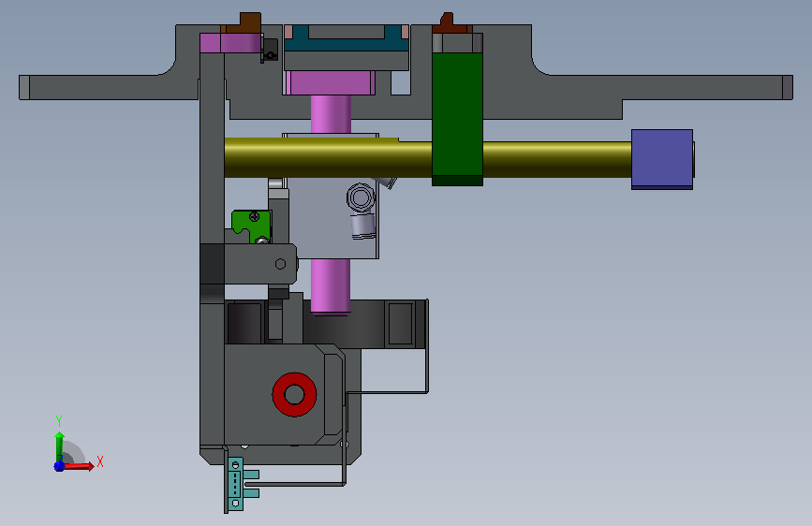Click the red X axis of the triad
Viewport: 812px width, 526px height.
pos(79,466)
